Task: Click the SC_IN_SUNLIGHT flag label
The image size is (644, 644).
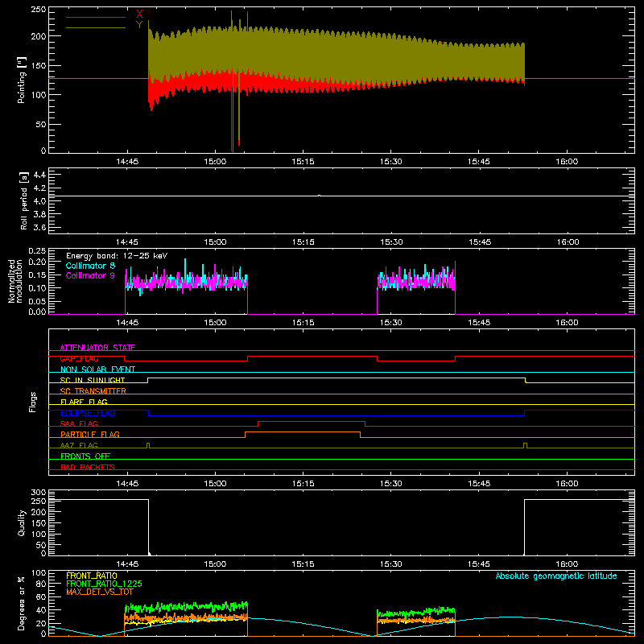Action: [93, 380]
